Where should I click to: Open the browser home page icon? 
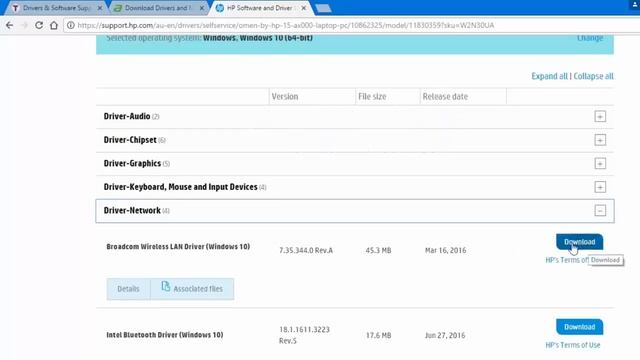point(54,25)
